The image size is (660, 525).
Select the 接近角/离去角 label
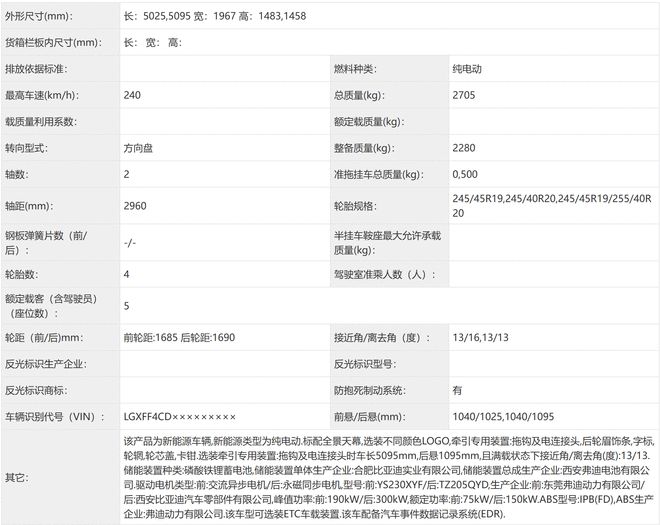coord(382,338)
